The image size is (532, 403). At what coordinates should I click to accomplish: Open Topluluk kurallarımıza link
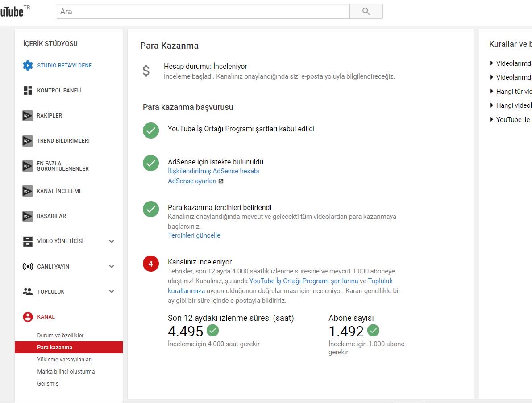(280, 286)
